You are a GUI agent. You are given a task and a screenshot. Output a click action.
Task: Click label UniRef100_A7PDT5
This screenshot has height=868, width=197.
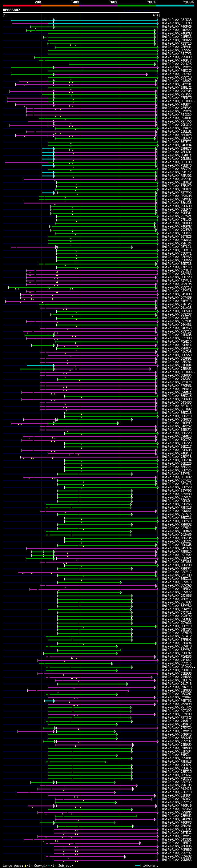[x=176, y=98]
